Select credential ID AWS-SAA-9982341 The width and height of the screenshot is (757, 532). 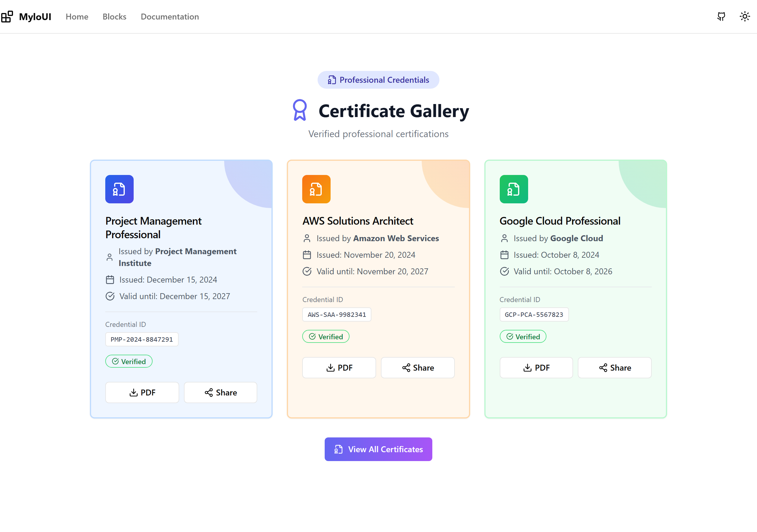coord(337,314)
